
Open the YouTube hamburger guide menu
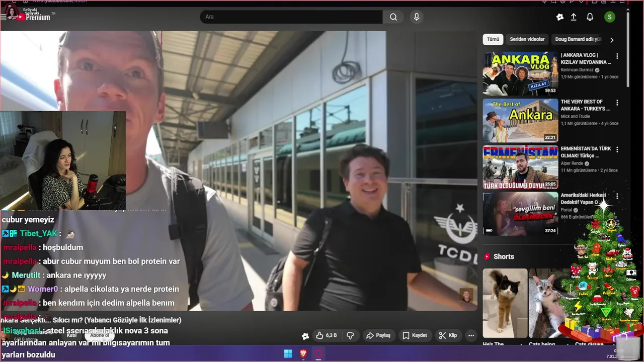4,17
